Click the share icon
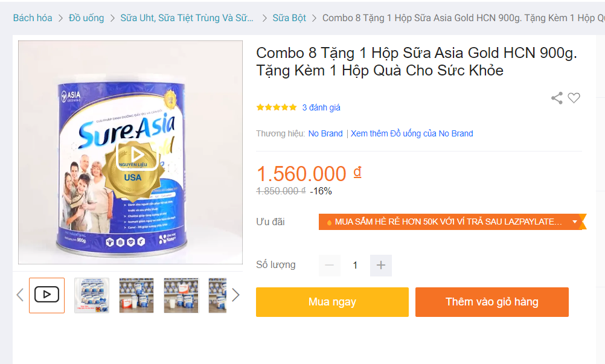This screenshot has height=364, width=605. tap(557, 98)
